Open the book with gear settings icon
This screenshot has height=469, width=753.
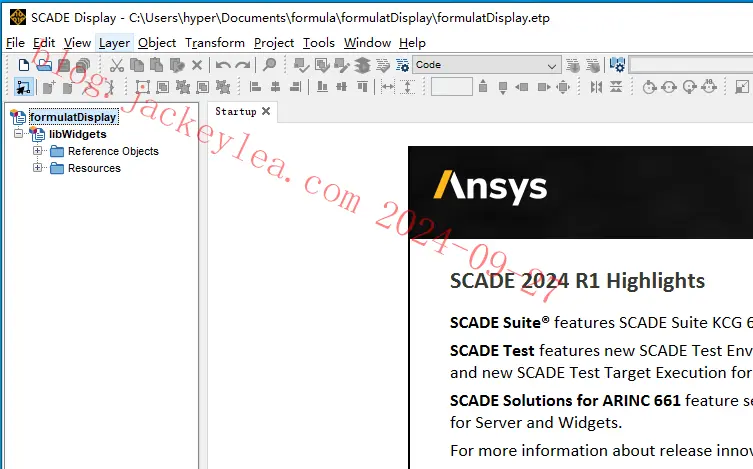[617, 64]
